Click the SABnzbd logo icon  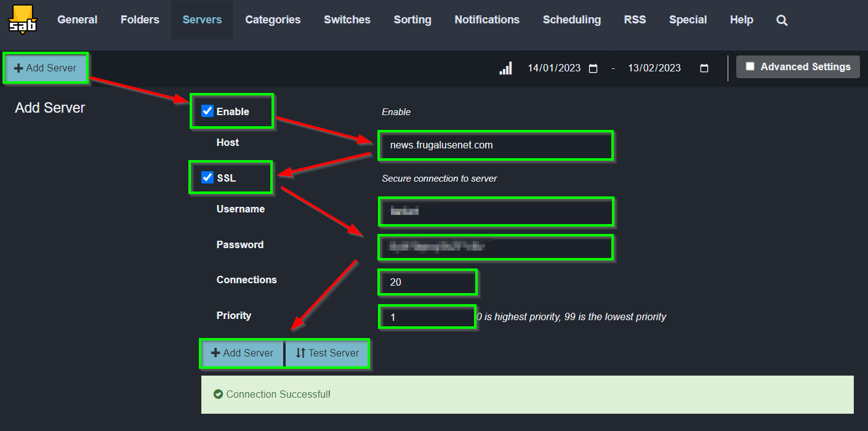coord(22,19)
